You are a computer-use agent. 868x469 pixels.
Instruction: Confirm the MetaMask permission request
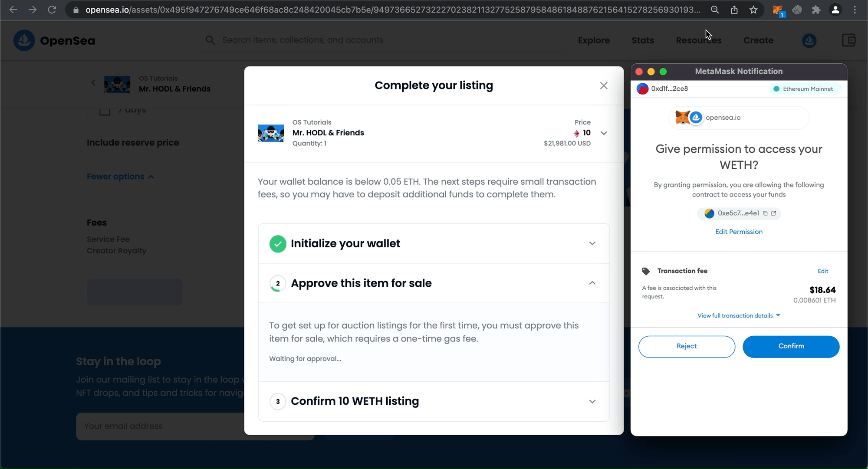point(791,347)
